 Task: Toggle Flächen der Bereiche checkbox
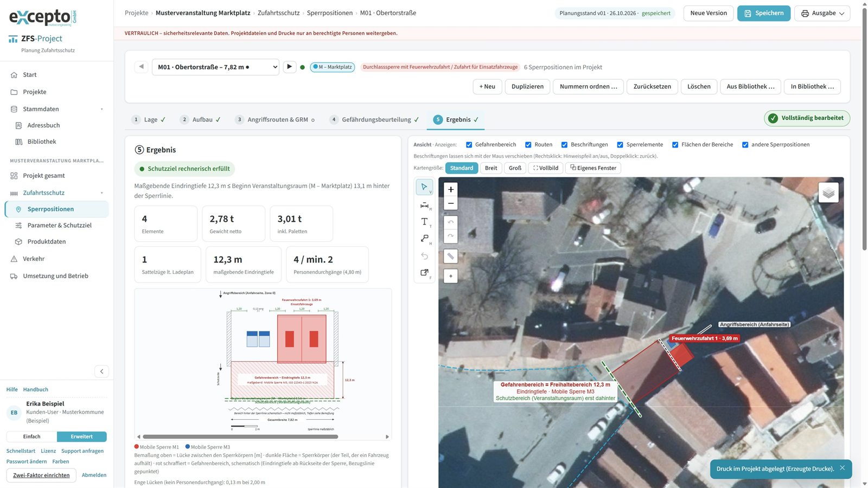click(x=675, y=145)
